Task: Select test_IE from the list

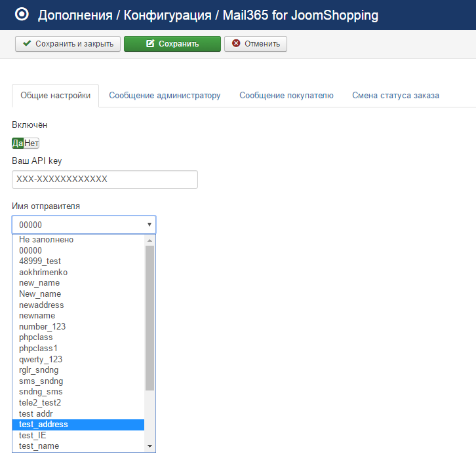Action: (x=78, y=435)
